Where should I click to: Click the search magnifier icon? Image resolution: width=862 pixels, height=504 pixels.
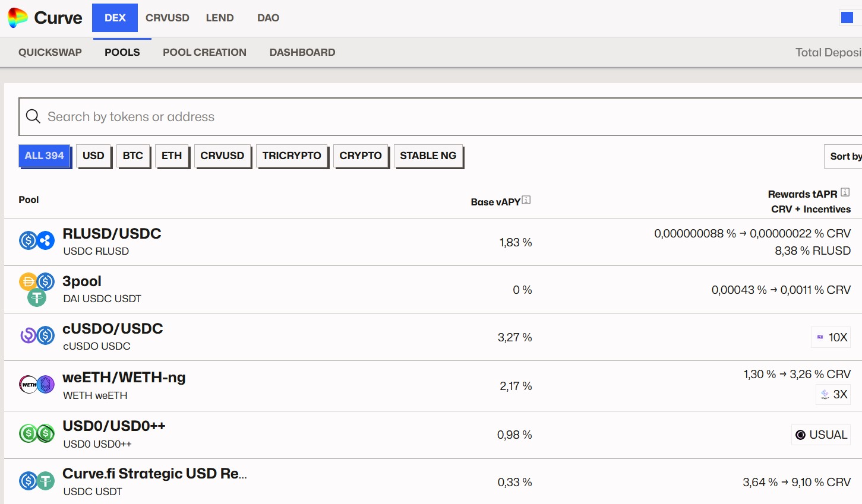(33, 116)
